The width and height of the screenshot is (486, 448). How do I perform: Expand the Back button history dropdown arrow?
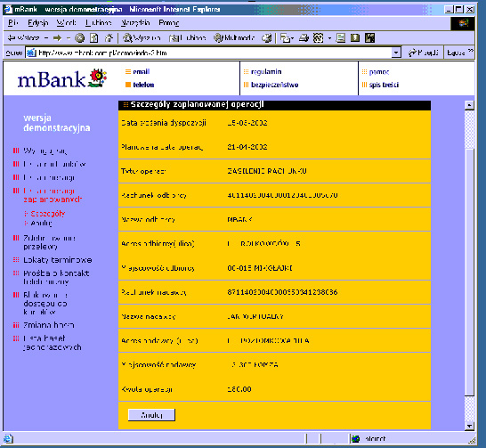46,38
